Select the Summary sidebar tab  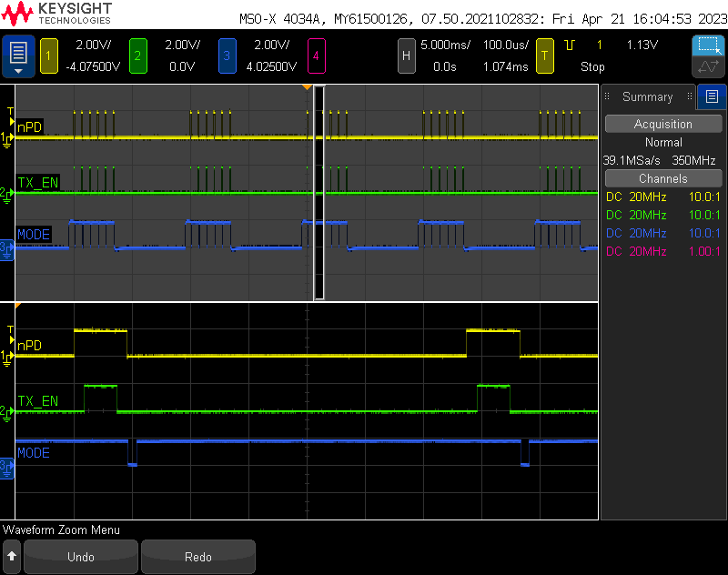[647, 96]
